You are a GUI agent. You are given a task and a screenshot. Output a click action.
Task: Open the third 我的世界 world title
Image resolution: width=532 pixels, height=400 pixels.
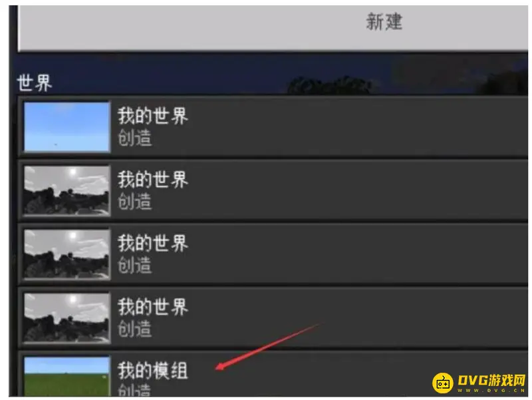click(x=153, y=243)
